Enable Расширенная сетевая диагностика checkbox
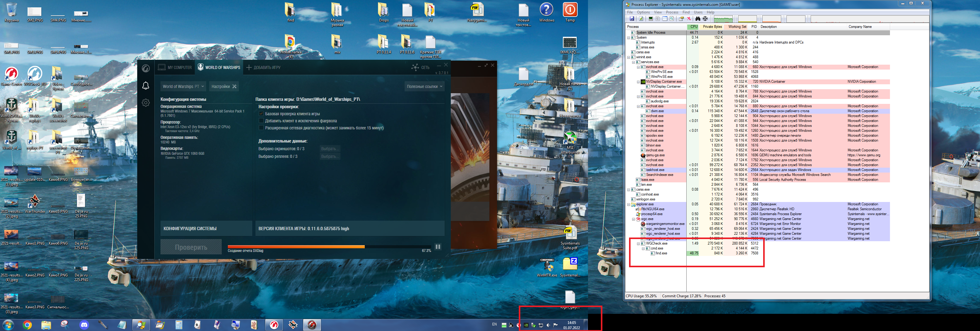The image size is (980, 331). (x=261, y=128)
